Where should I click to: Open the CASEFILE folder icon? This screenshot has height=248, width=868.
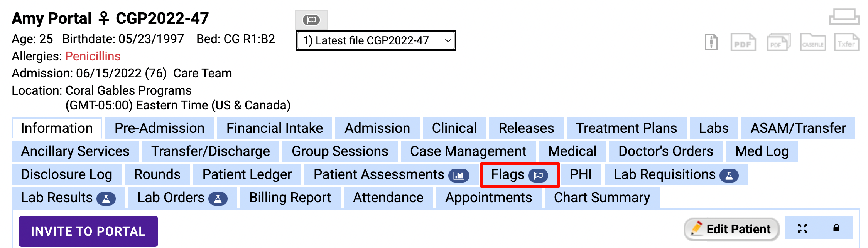812,42
